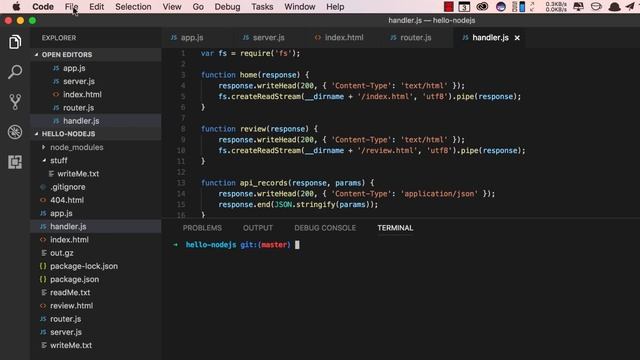
Task: Collapse the HELLO-NODEJS folder section
Action: (96, 134)
